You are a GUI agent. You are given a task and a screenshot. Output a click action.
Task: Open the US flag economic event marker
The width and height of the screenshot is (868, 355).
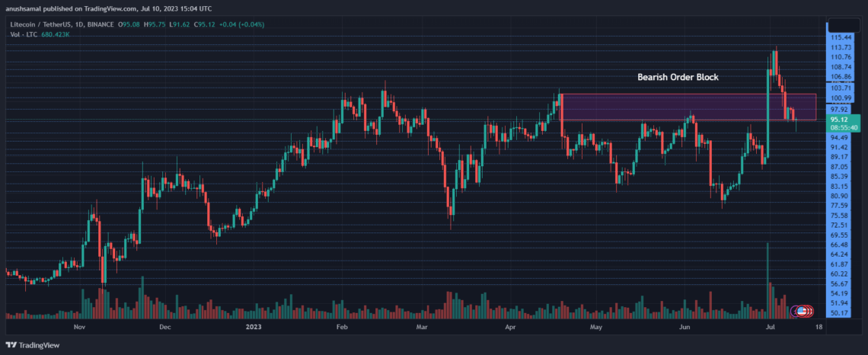tap(802, 311)
